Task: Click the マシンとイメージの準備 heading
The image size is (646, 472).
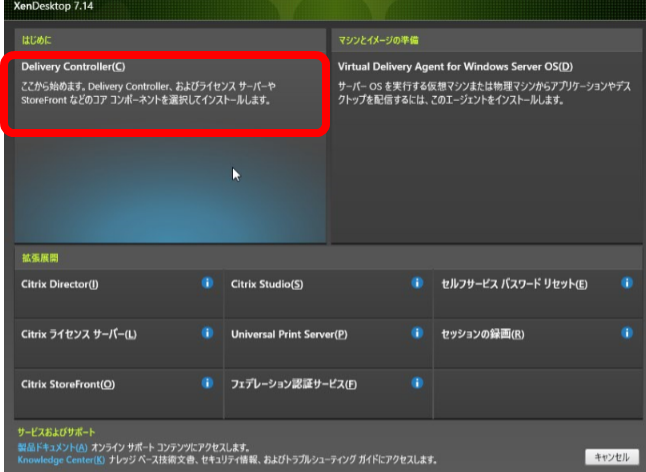Action: pos(378,40)
